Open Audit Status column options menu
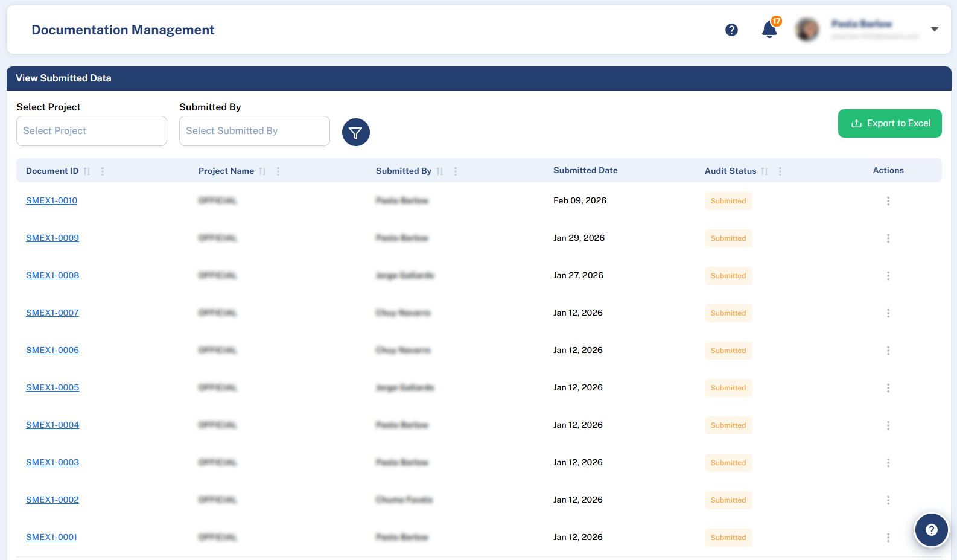This screenshot has width=957, height=560. [780, 171]
